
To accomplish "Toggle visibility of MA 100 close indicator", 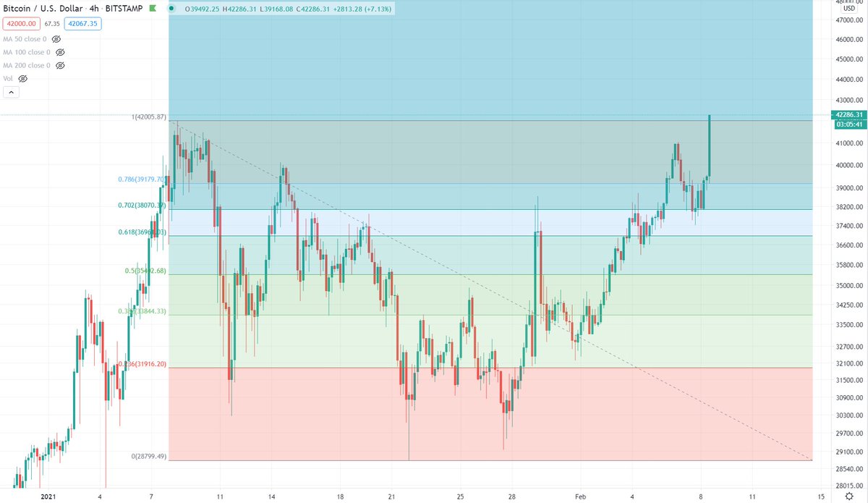I will coord(61,51).
